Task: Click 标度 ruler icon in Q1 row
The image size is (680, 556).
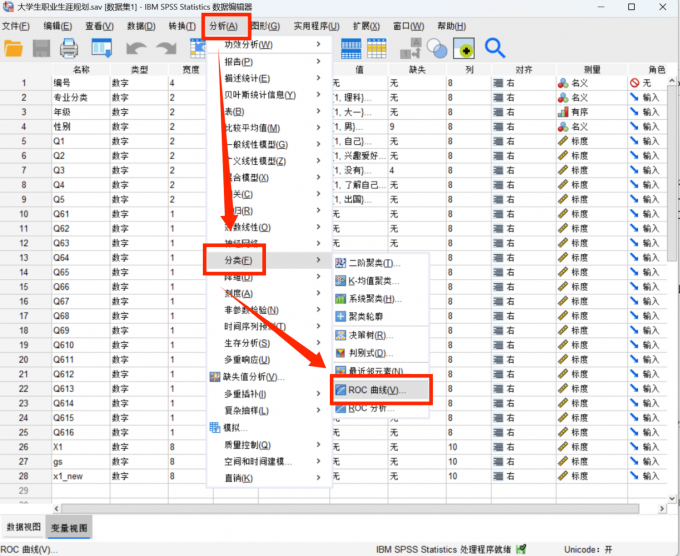Action: [563, 141]
